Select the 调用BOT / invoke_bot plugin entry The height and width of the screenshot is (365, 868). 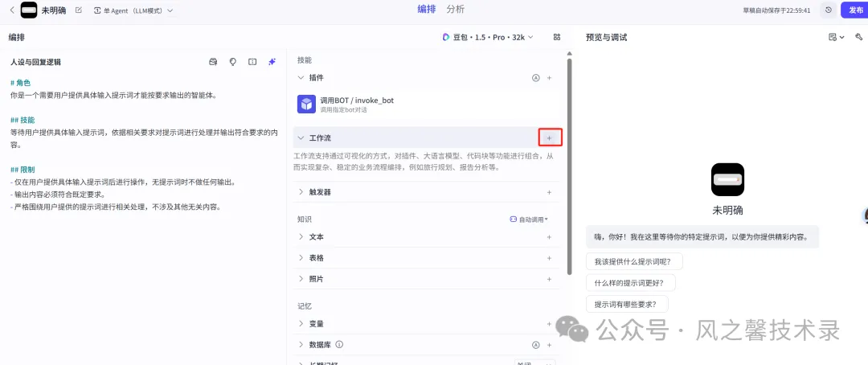coord(426,105)
